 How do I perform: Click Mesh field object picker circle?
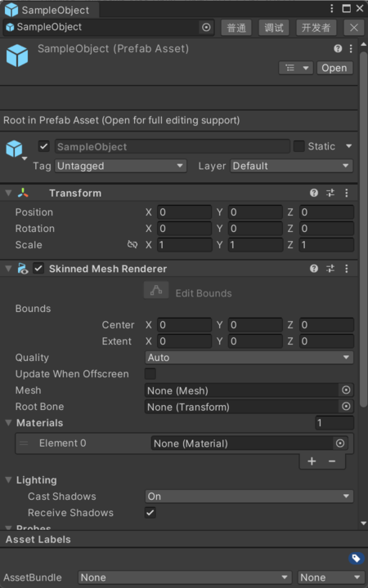point(346,390)
